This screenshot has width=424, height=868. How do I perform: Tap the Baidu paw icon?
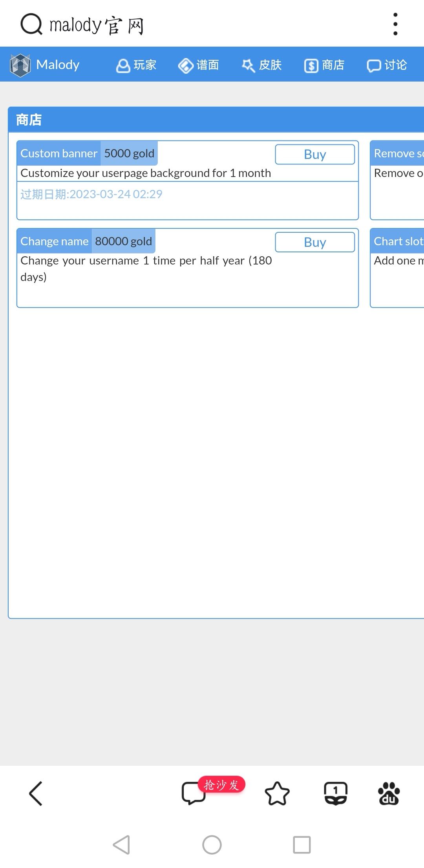click(389, 793)
